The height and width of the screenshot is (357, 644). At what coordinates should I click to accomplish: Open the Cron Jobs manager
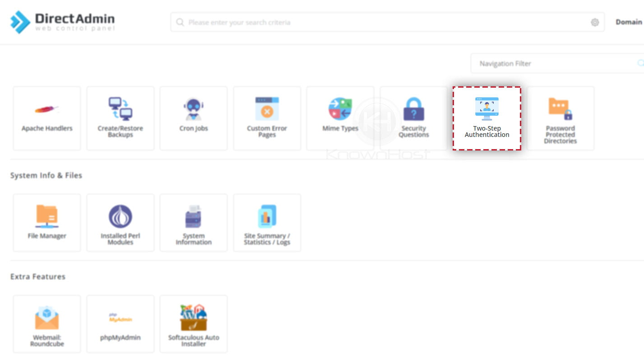click(x=194, y=118)
